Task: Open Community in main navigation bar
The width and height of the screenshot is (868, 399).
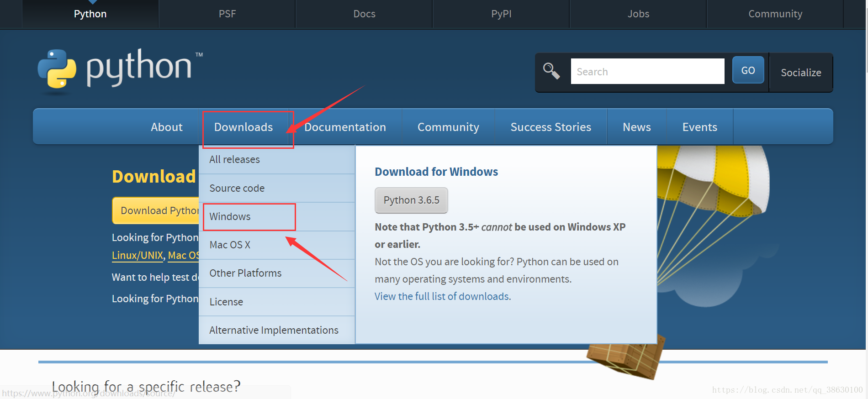Action: coord(448,127)
